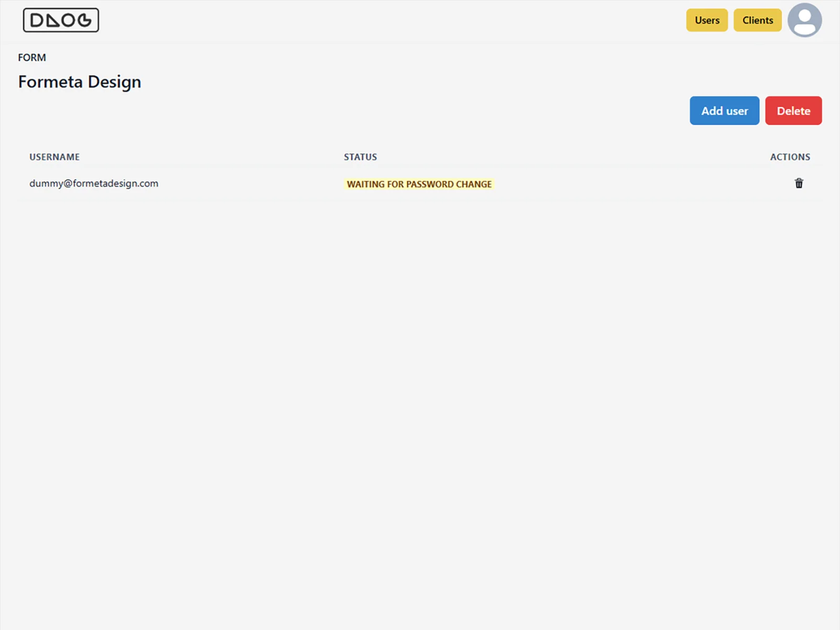Click the Waiting for Password Change badge
840x630 pixels.
coord(419,184)
